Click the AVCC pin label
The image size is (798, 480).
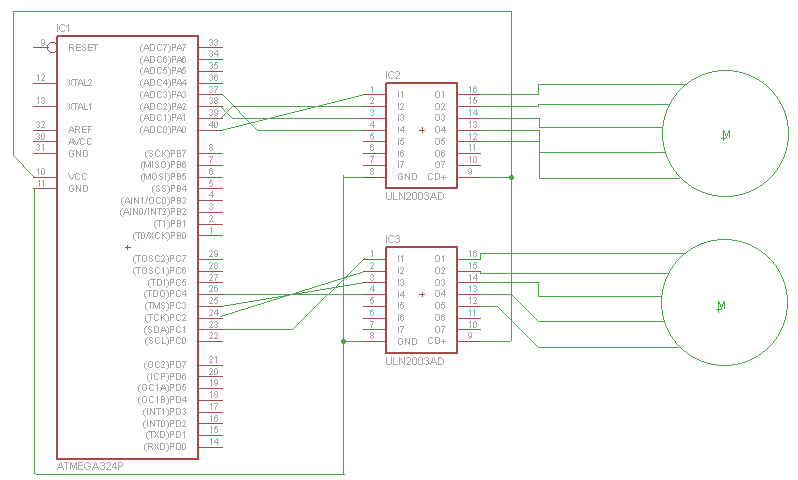point(80,141)
